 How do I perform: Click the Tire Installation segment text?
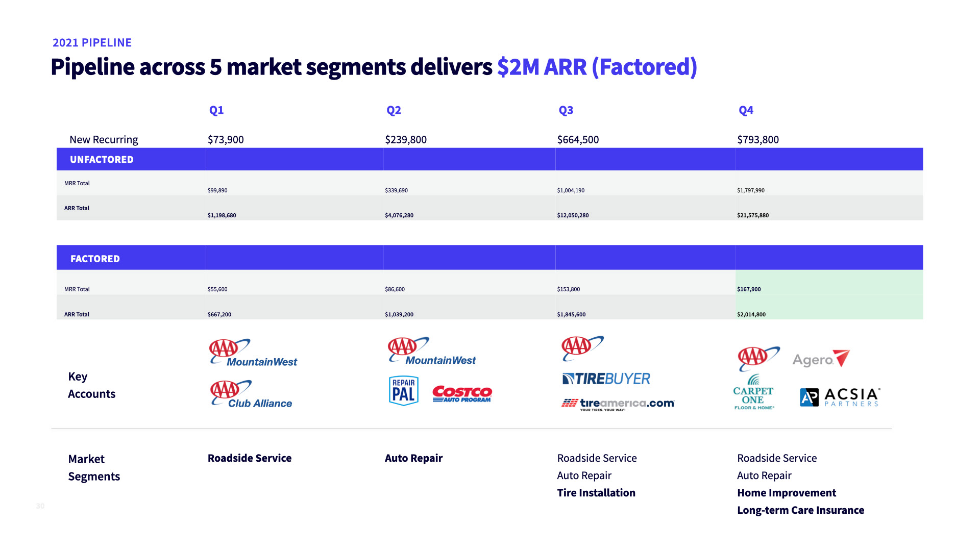coord(596,493)
